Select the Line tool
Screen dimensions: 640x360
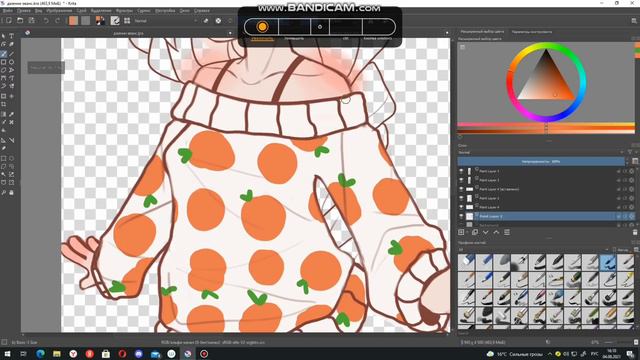pyautogui.click(x=11, y=53)
